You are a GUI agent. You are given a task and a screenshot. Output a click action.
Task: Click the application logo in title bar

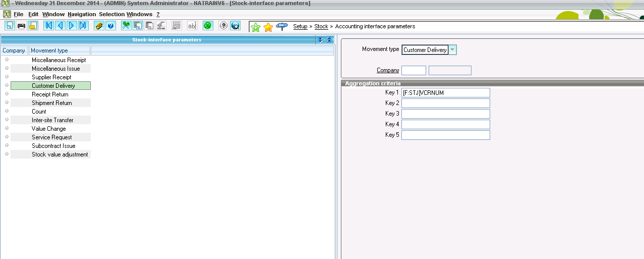tap(5, 3)
